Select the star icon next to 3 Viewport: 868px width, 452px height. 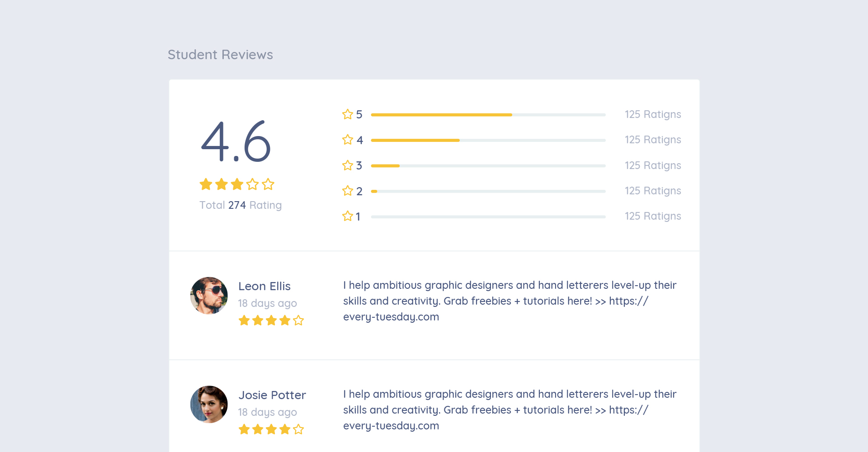[x=347, y=165]
